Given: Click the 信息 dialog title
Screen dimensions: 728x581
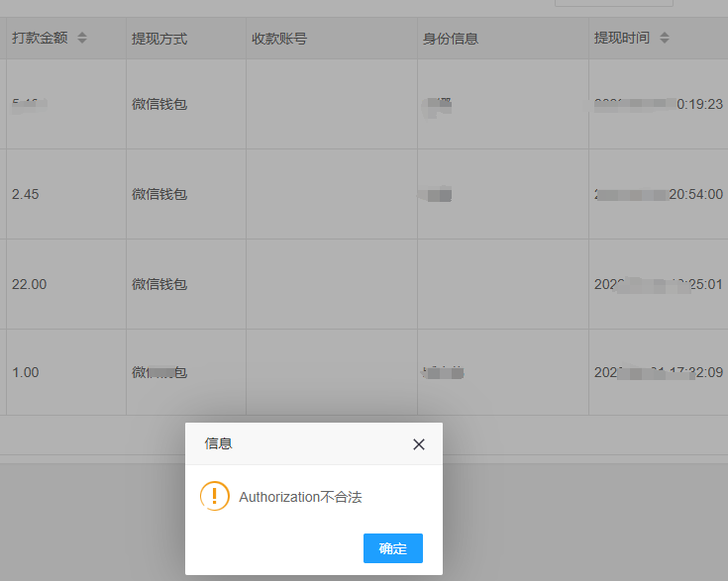Looking at the screenshot, I should click(219, 443).
